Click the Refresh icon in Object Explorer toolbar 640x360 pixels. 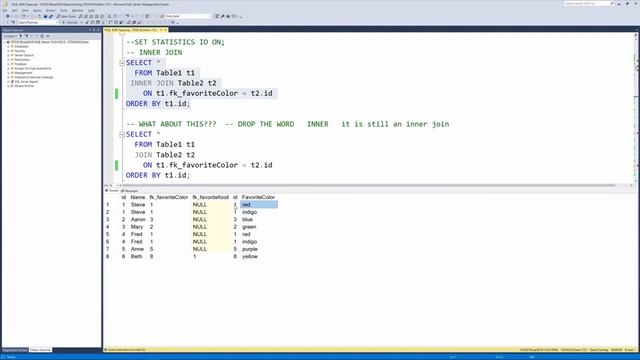(x=42, y=36)
